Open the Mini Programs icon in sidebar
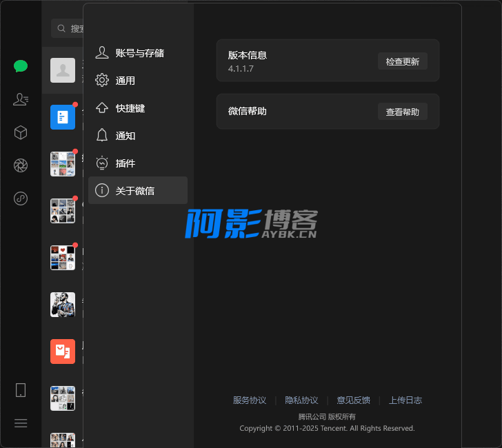 [21, 198]
